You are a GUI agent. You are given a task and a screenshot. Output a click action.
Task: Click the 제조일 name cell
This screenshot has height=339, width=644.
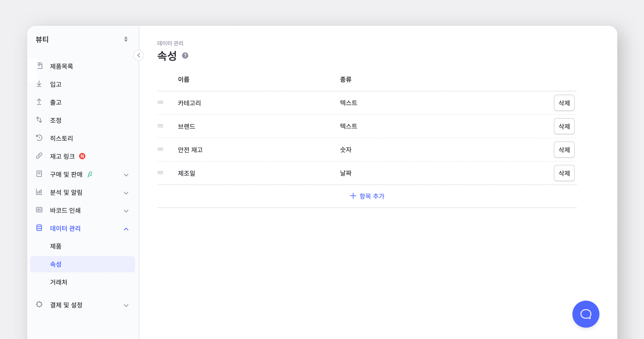[x=186, y=173]
